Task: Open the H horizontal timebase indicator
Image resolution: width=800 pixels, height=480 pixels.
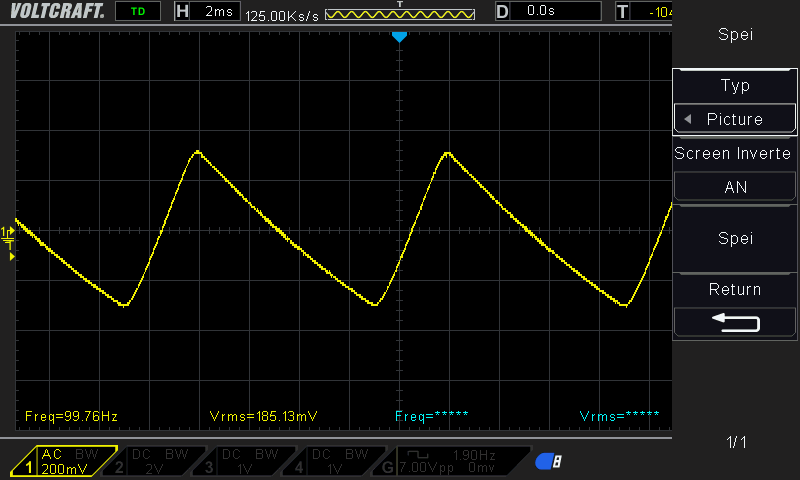Action: pyautogui.click(x=207, y=11)
